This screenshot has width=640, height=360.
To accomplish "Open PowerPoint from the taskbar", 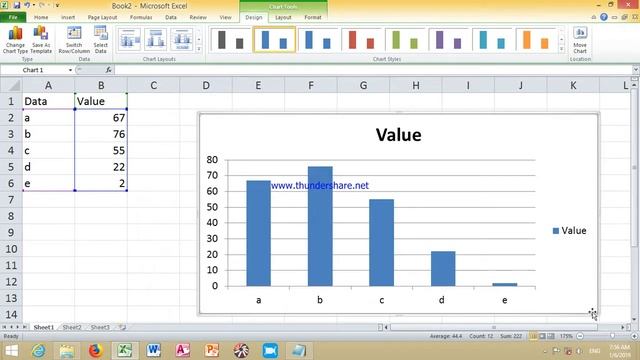I will coord(212,351).
